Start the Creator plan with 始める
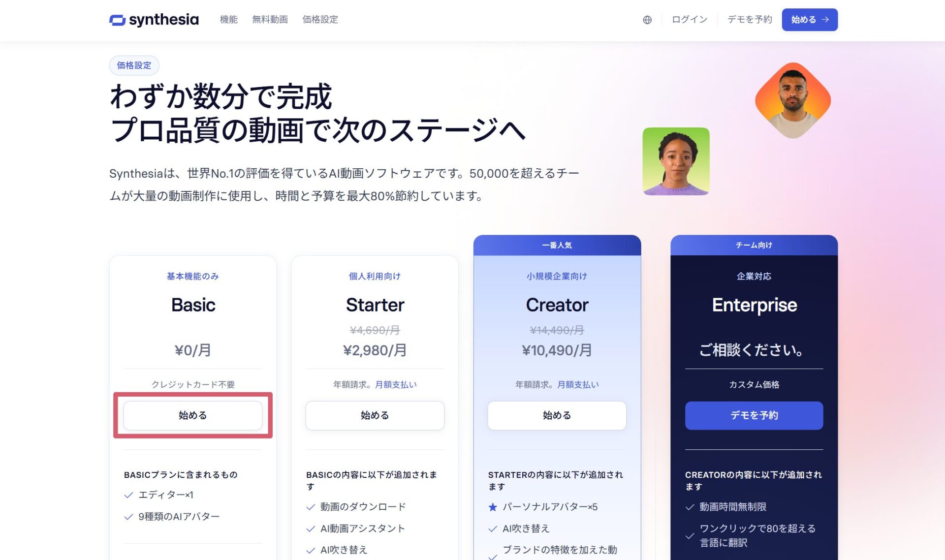 tap(557, 415)
